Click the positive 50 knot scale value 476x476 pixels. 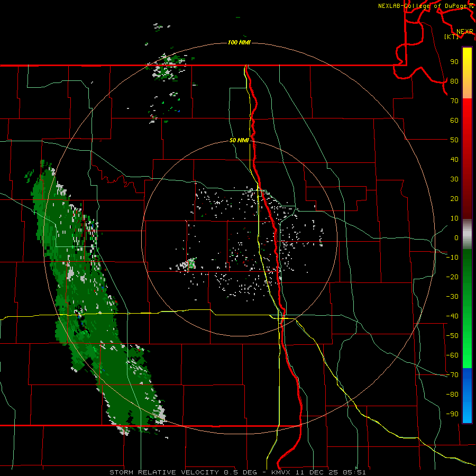click(x=454, y=140)
